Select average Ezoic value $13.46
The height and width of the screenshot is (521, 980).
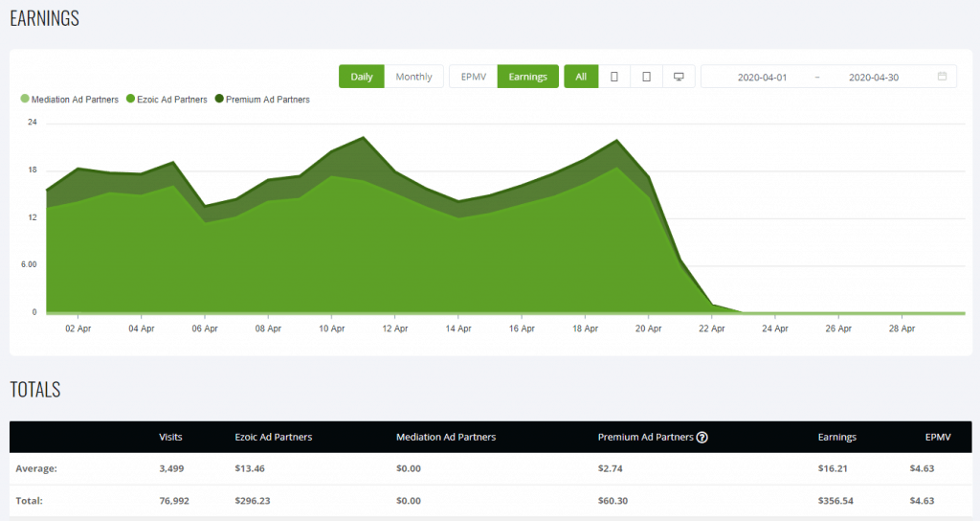coord(250,468)
